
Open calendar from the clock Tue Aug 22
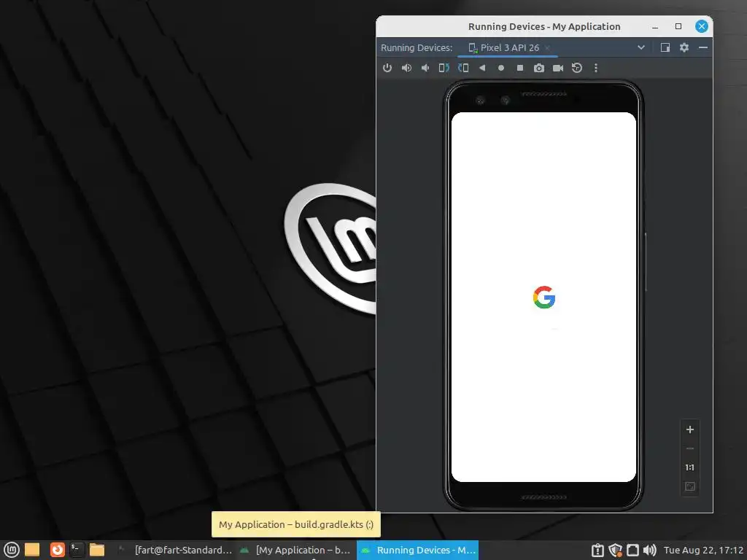(x=703, y=550)
